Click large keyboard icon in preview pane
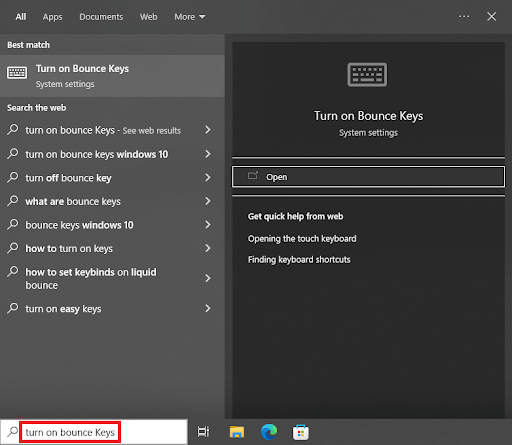Screen dimensions: 512x445 [367, 75]
